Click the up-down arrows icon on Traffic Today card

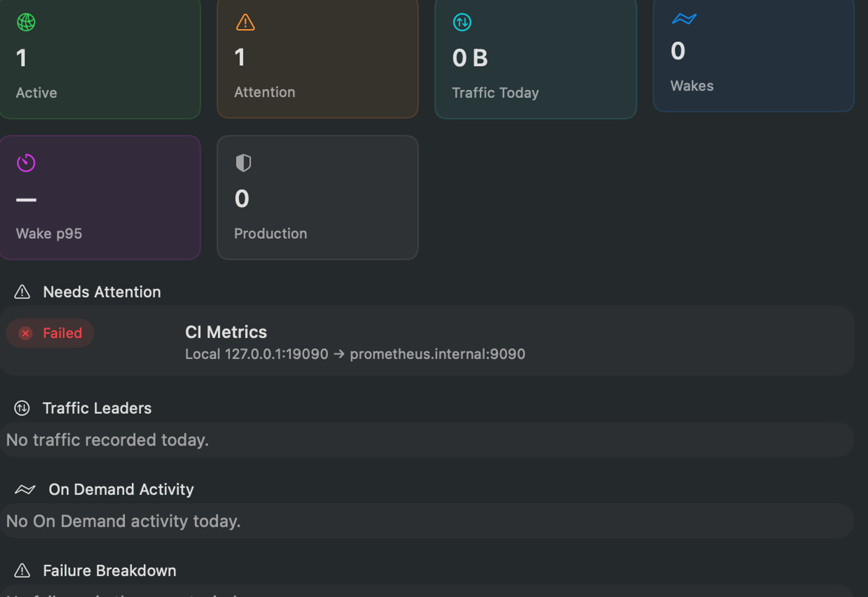(x=462, y=22)
